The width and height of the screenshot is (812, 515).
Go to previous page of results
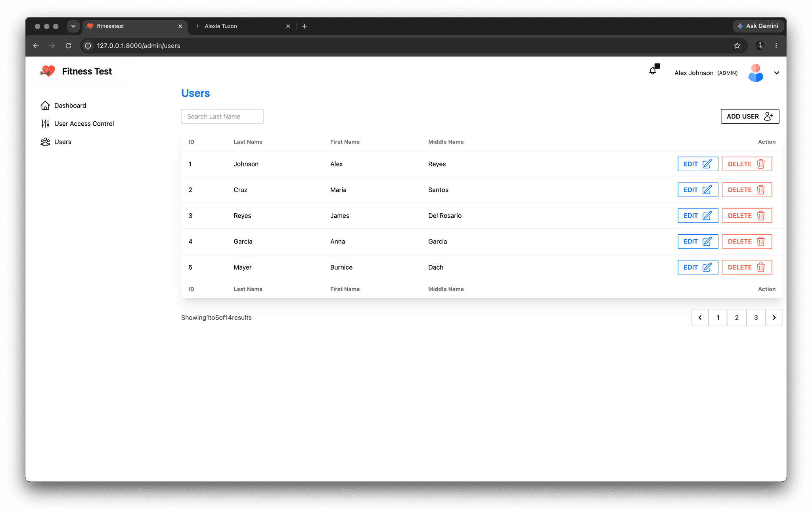click(700, 318)
